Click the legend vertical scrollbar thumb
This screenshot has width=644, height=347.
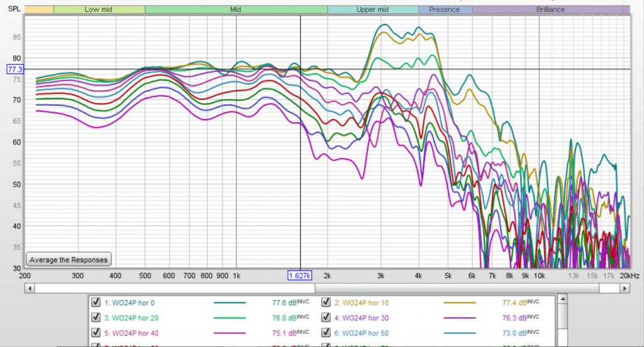point(563,317)
